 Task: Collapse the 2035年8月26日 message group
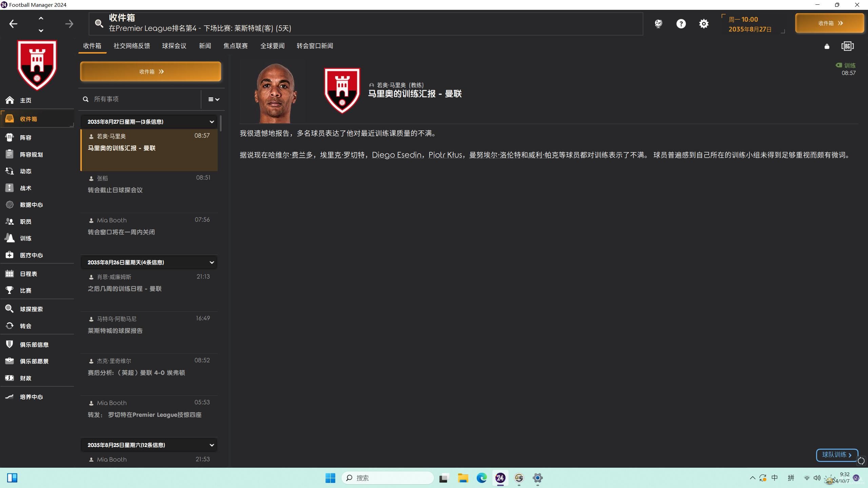(x=212, y=262)
